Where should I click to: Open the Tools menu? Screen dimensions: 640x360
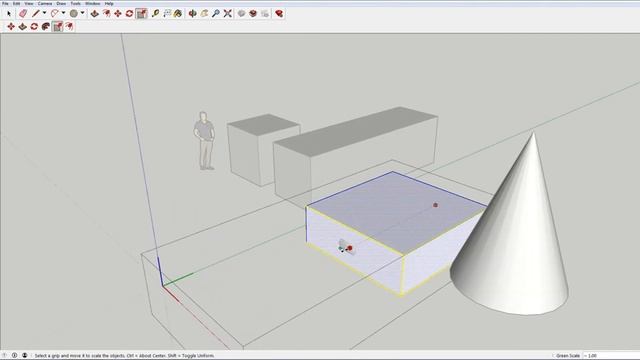(76, 3)
